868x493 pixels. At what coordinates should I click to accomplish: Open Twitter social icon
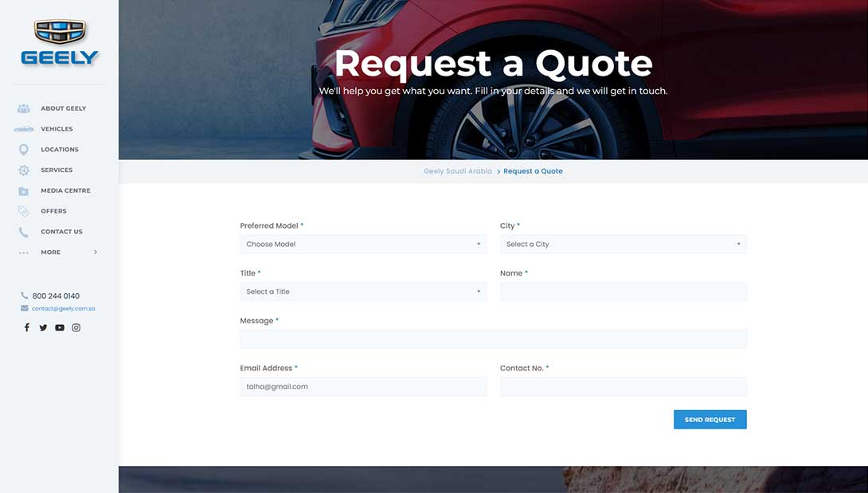(x=43, y=327)
